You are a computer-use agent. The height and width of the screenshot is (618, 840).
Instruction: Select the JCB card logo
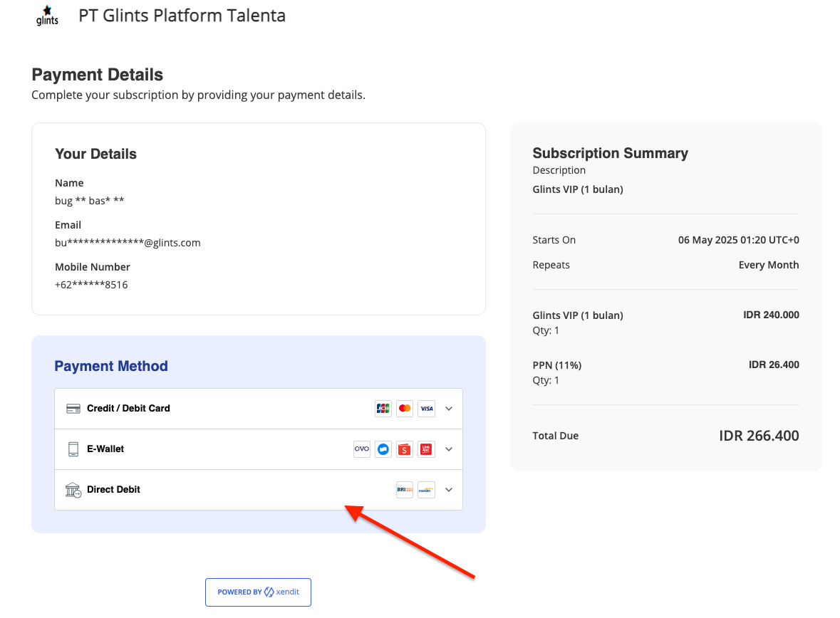pyautogui.click(x=383, y=409)
